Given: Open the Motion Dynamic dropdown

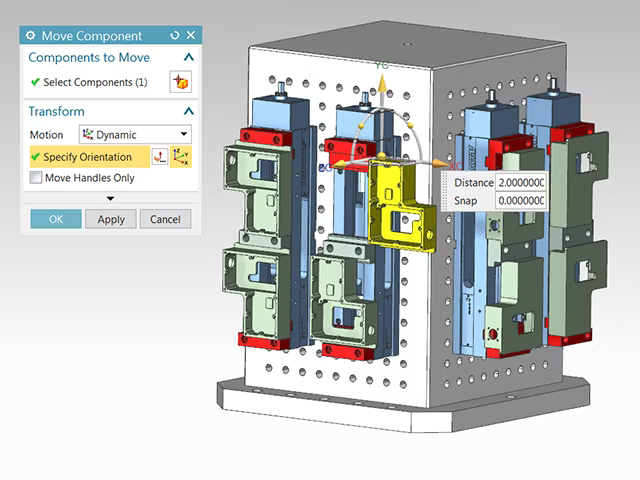Looking at the screenshot, I should click(135, 134).
